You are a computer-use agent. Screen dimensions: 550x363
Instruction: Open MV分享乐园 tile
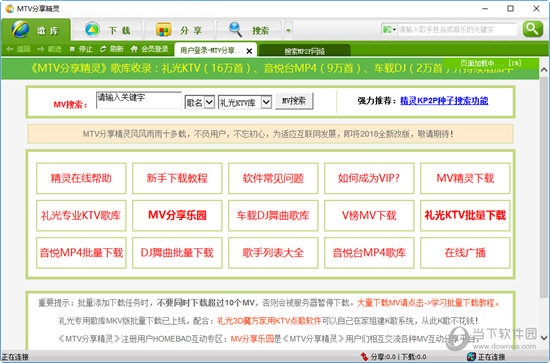click(177, 215)
